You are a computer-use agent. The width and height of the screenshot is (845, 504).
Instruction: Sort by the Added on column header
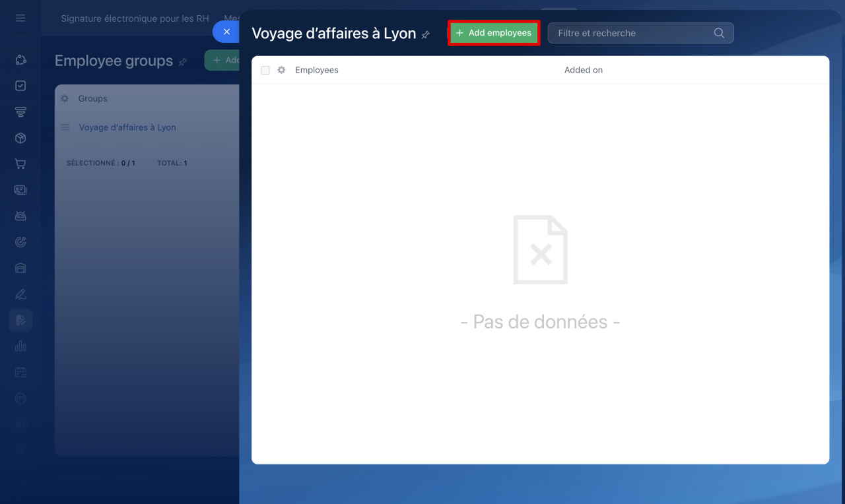(583, 70)
